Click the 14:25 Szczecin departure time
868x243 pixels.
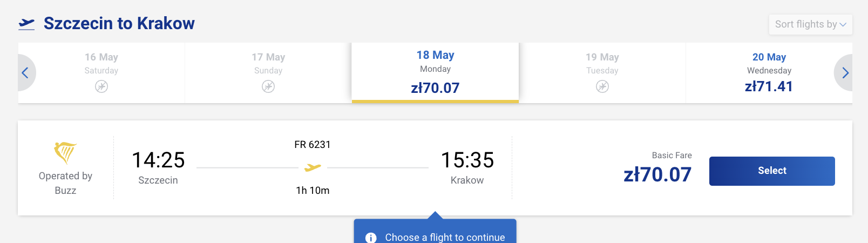coord(158,160)
